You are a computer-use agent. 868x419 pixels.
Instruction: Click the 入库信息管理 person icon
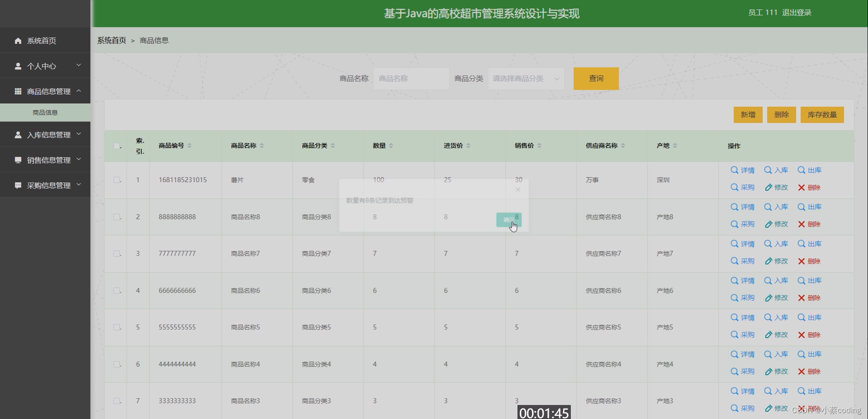pyautogui.click(x=18, y=135)
